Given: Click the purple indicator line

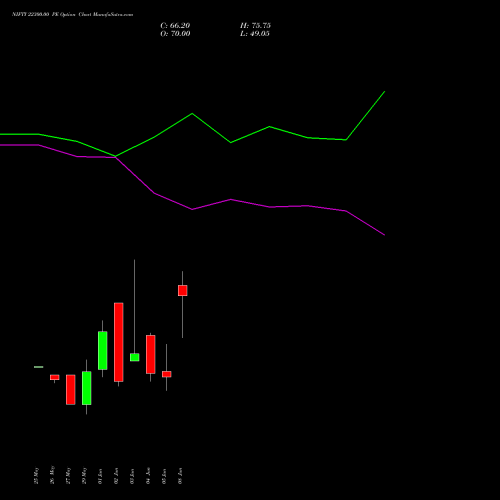Looking at the screenshot, I should tap(192, 209).
